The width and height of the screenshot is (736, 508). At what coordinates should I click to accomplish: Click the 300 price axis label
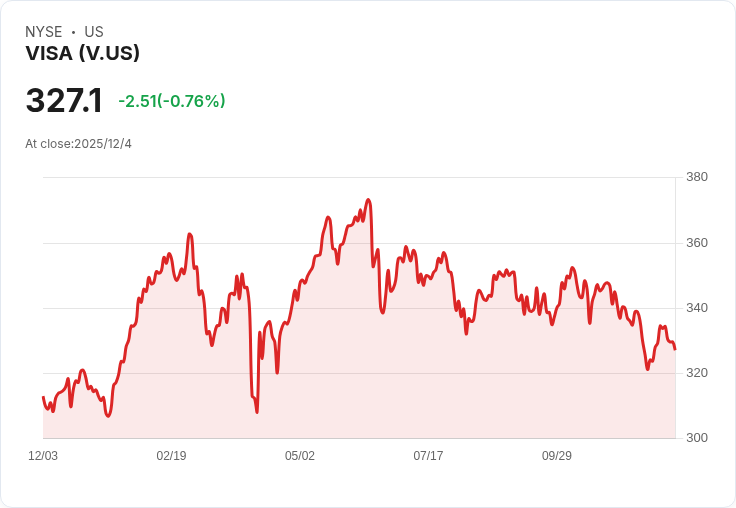697,438
